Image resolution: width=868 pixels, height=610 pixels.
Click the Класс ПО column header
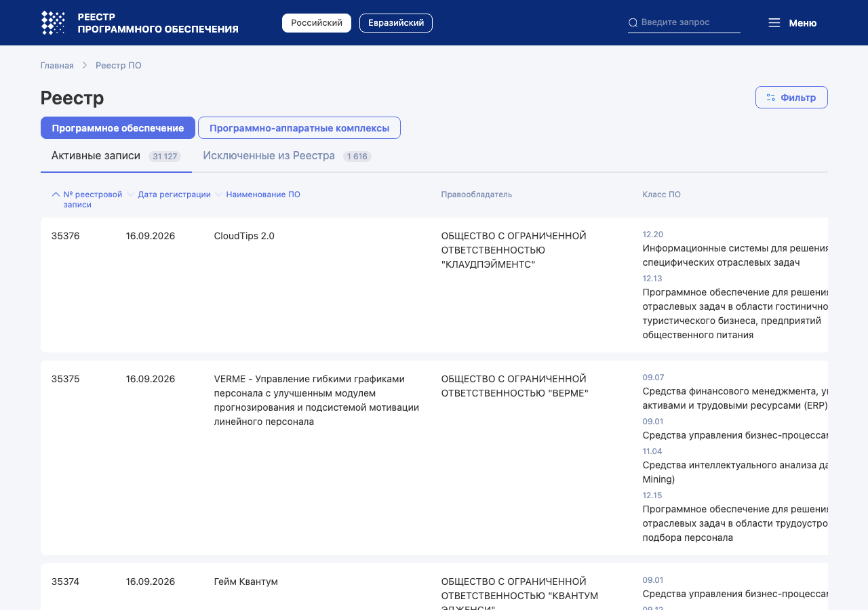662,195
